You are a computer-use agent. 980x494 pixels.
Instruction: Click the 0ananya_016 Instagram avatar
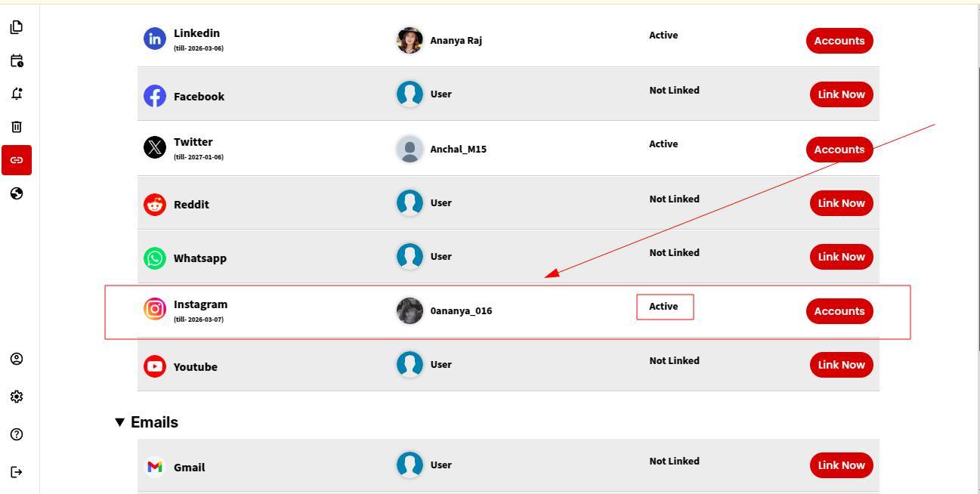coord(410,310)
